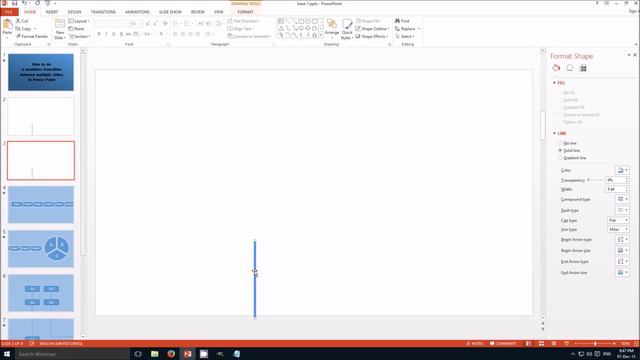Switch to the Review tab
Viewport: 640px width, 360px height.
(198, 12)
